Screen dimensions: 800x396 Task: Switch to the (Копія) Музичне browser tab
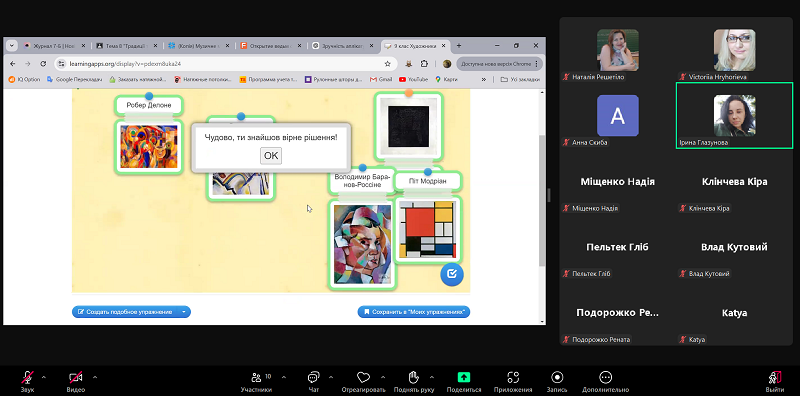(198, 46)
